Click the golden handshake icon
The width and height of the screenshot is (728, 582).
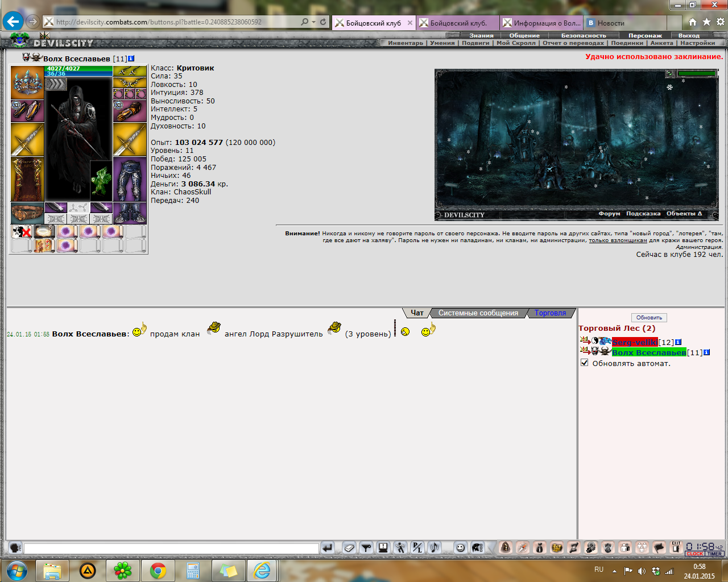pyautogui.click(x=557, y=548)
